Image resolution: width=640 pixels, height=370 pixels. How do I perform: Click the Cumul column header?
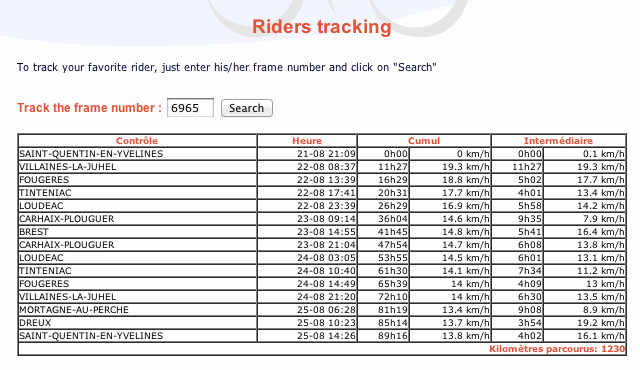point(424,141)
